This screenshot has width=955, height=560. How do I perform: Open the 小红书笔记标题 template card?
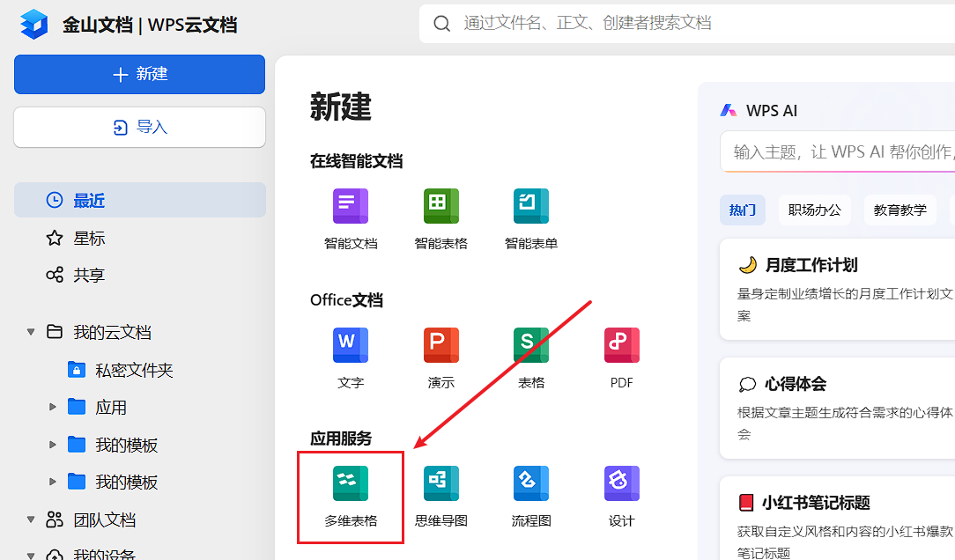(x=838, y=518)
